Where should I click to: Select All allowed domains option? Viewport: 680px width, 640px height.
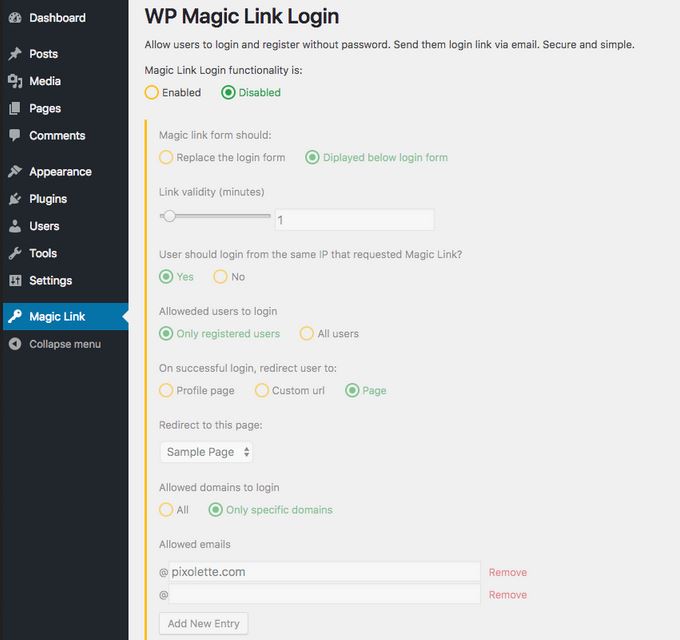click(x=166, y=509)
